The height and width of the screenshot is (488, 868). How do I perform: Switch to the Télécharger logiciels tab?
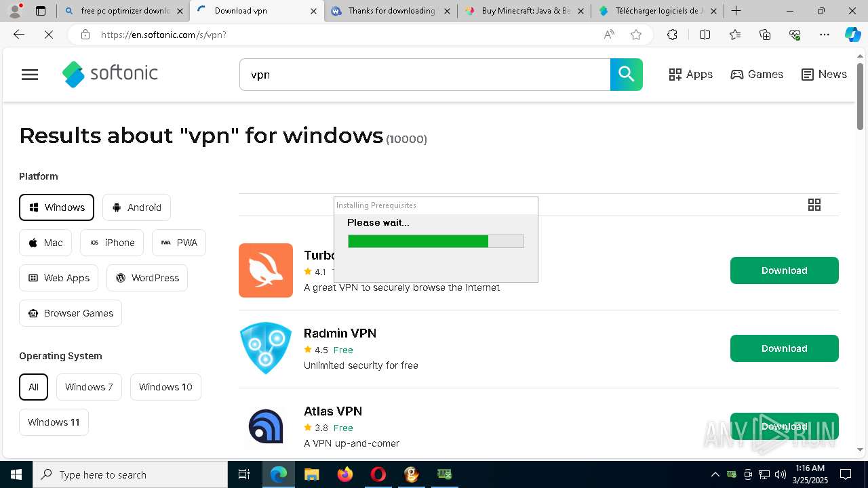[656, 11]
